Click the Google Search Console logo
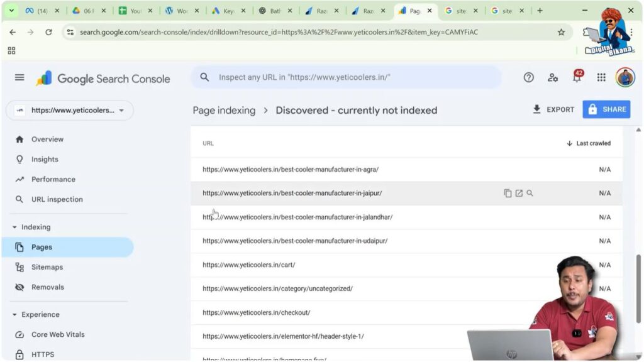This screenshot has height=362, width=644. click(x=103, y=79)
